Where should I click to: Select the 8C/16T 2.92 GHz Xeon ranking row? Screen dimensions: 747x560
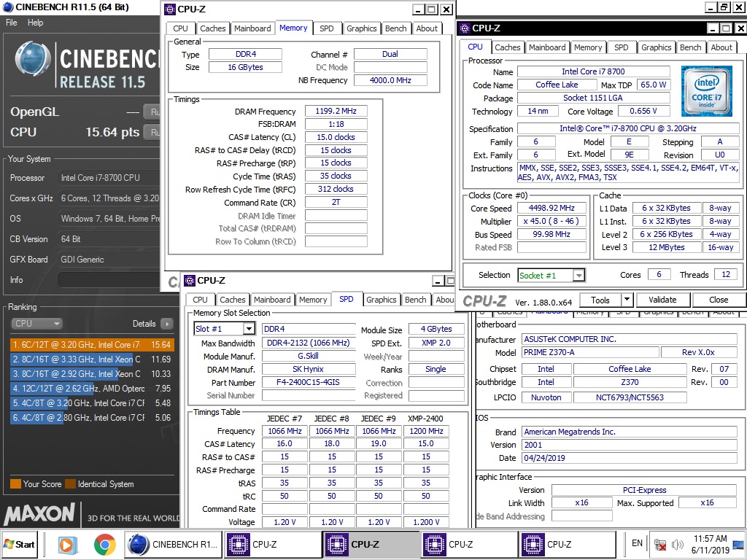(x=91, y=374)
